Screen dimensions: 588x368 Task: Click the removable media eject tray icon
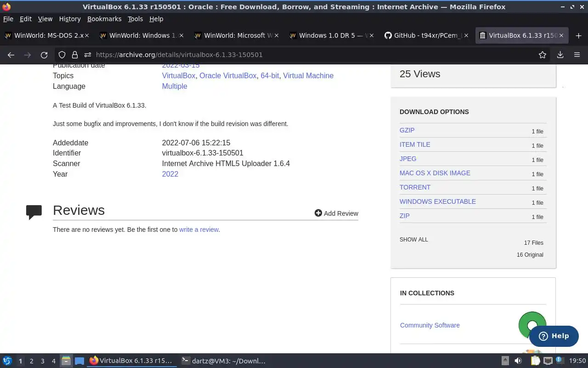505,361
